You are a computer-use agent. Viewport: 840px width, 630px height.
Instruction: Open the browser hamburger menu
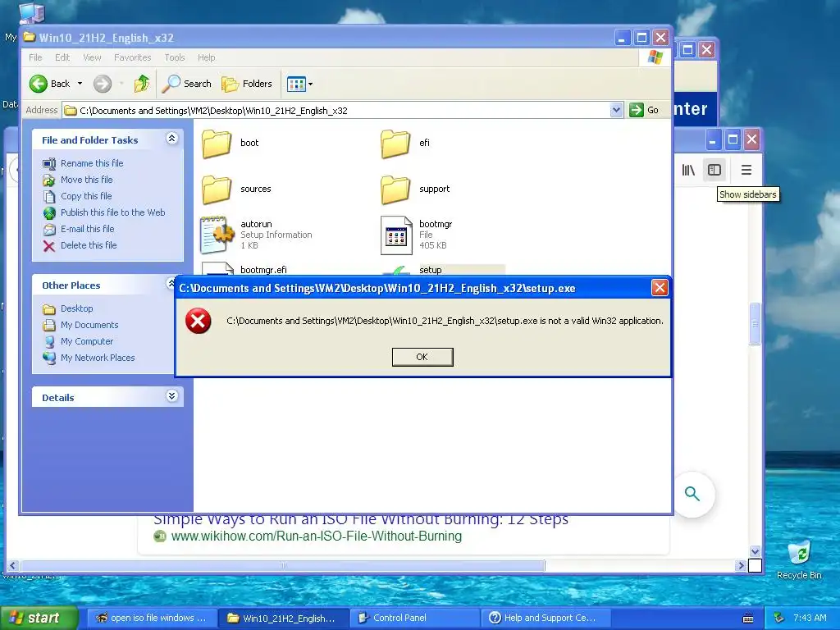746,171
